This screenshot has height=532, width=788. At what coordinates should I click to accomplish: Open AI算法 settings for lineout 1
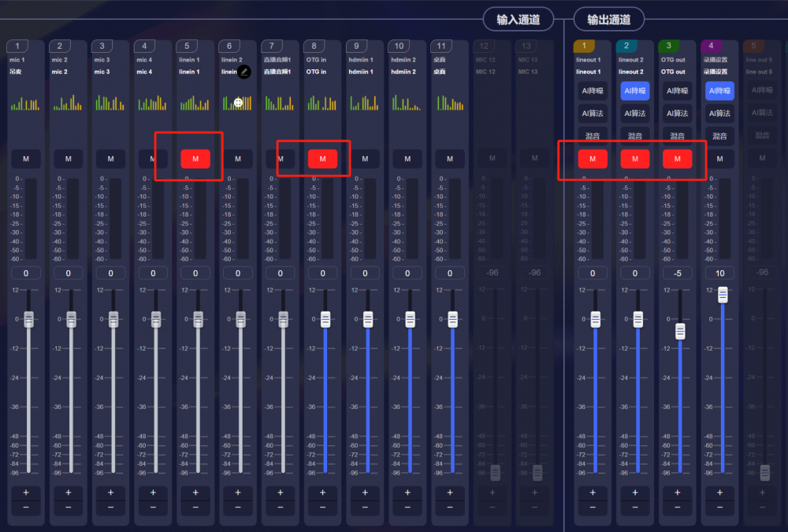[592, 113]
